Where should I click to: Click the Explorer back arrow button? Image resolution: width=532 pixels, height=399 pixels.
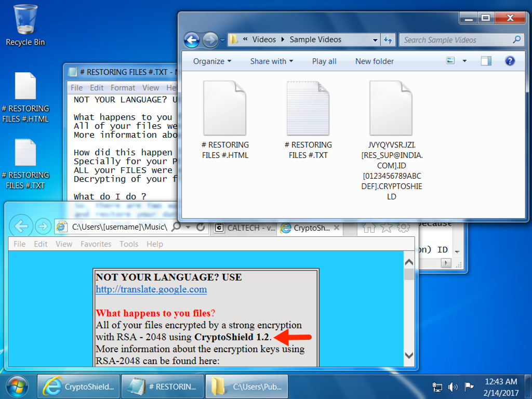[x=192, y=40]
